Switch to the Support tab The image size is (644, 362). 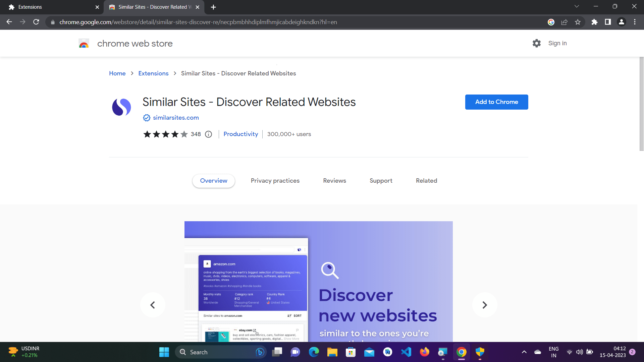click(x=381, y=181)
